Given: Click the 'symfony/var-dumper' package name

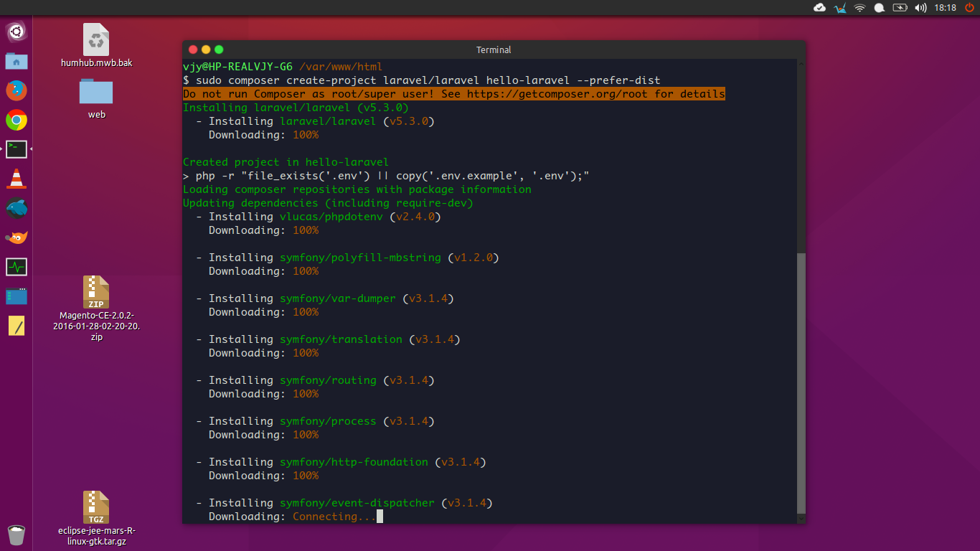Looking at the screenshot, I should point(338,298).
